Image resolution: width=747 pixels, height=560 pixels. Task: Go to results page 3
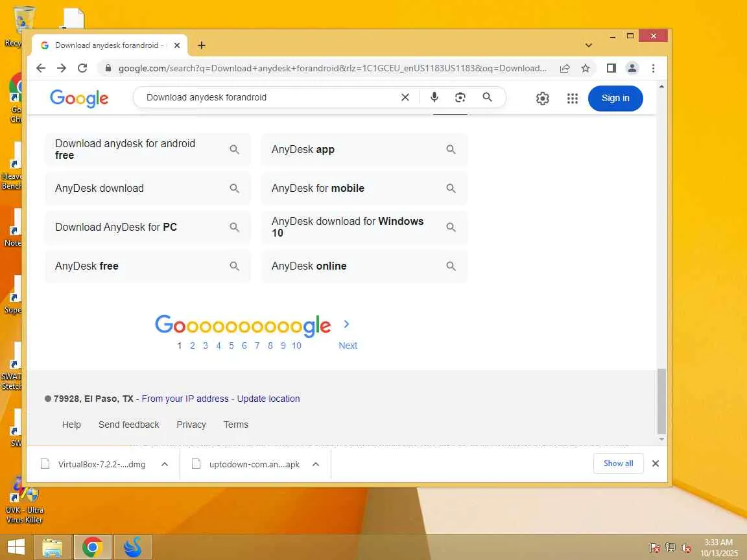pos(206,345)
